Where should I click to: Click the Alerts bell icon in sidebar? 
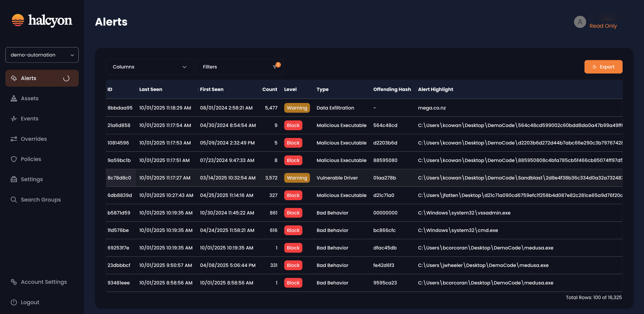pos(14,78)
